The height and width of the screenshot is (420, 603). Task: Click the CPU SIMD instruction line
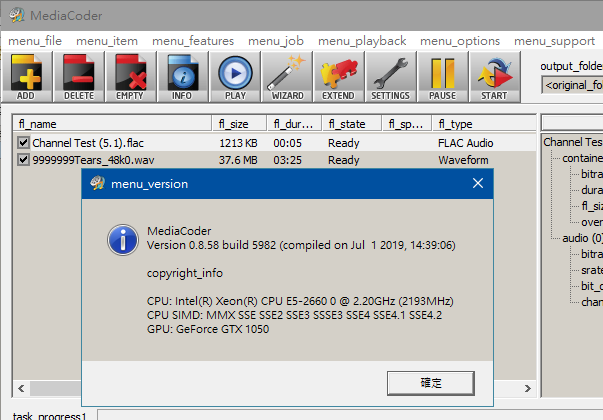coord(295,315)
